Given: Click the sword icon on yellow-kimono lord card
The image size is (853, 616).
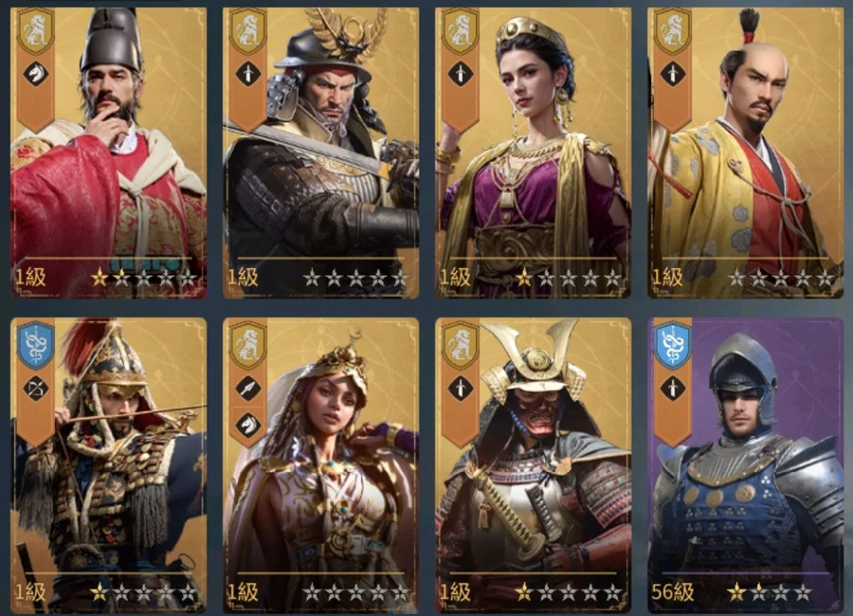Looking at the screenshot, I should point(673,74).
